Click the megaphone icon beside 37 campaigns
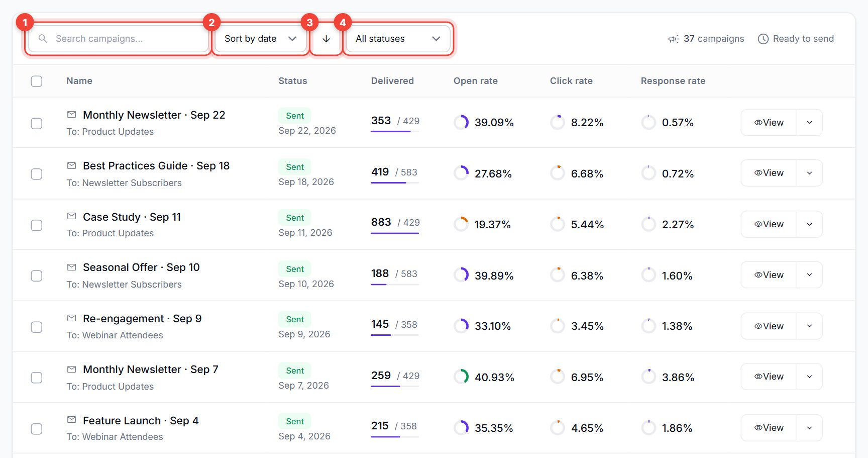The width and height of the screenshot is (868, 458). (674, 39)
